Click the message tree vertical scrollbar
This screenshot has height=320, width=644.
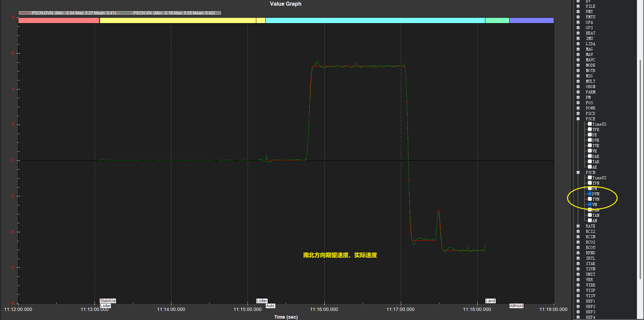[640, 168]
